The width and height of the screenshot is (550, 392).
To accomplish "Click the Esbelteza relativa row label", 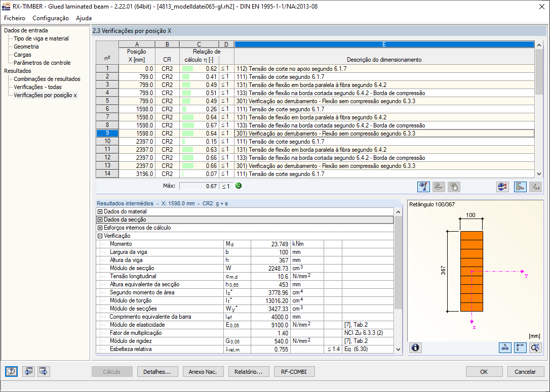I will [131, 349].
